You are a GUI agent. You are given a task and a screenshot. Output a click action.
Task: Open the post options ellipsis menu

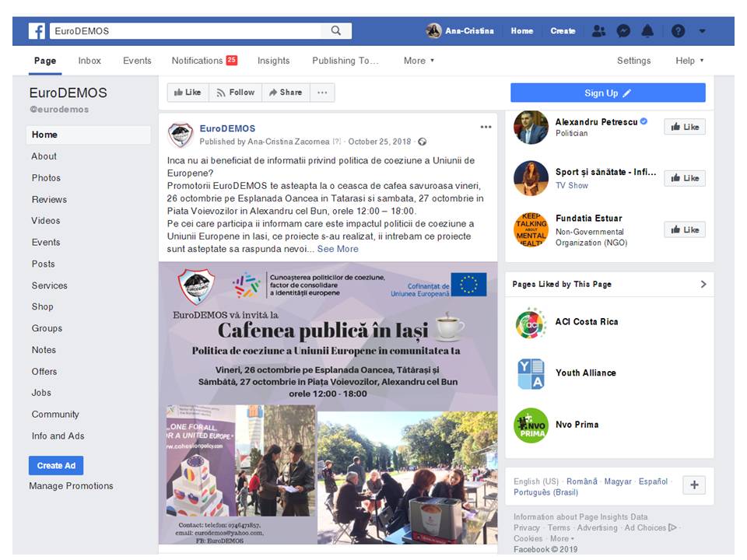(x=486, y=127)
